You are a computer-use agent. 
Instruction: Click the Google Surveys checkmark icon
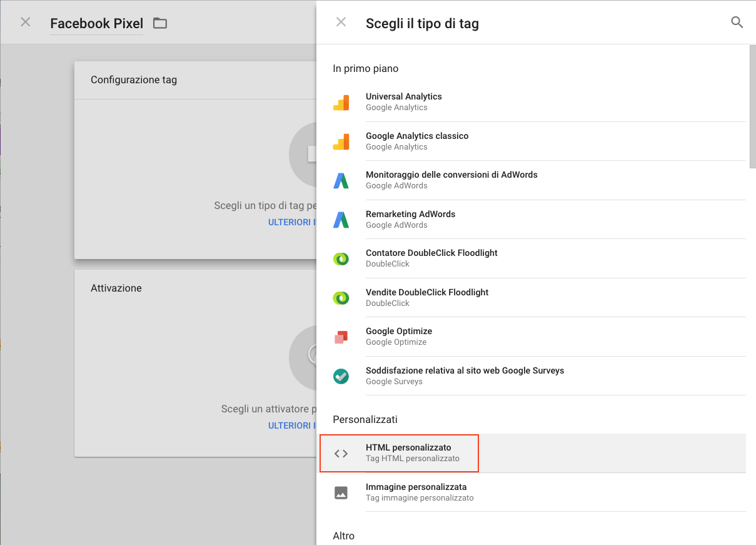tap(341, 377)
